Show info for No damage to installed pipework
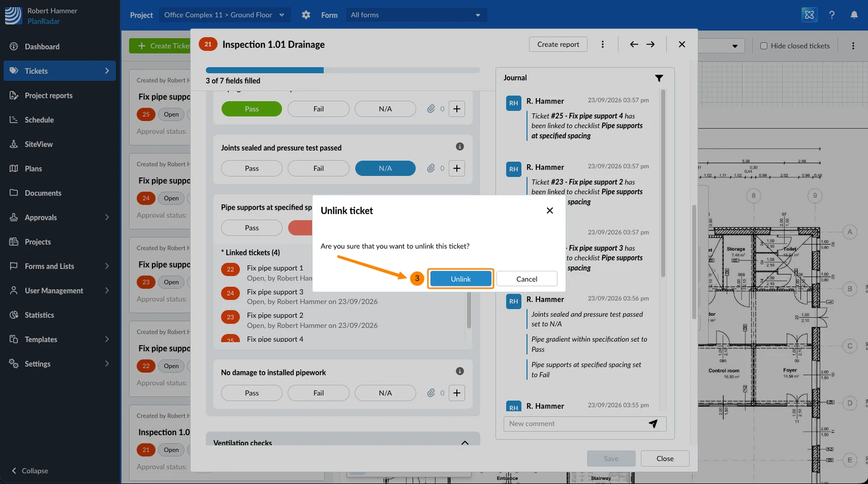Image resolution: width=868 pixels, height=484 pixels. pos(459,371)
